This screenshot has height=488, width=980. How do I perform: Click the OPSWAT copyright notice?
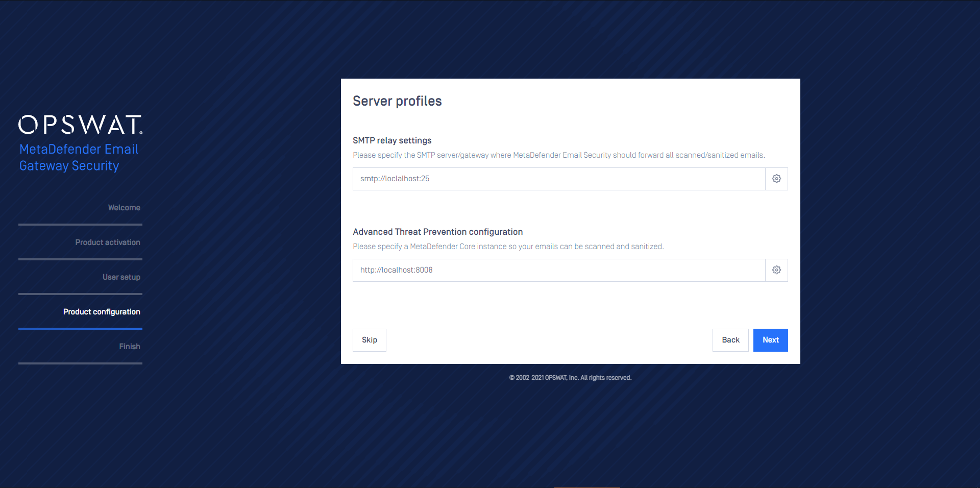(570, 378)
